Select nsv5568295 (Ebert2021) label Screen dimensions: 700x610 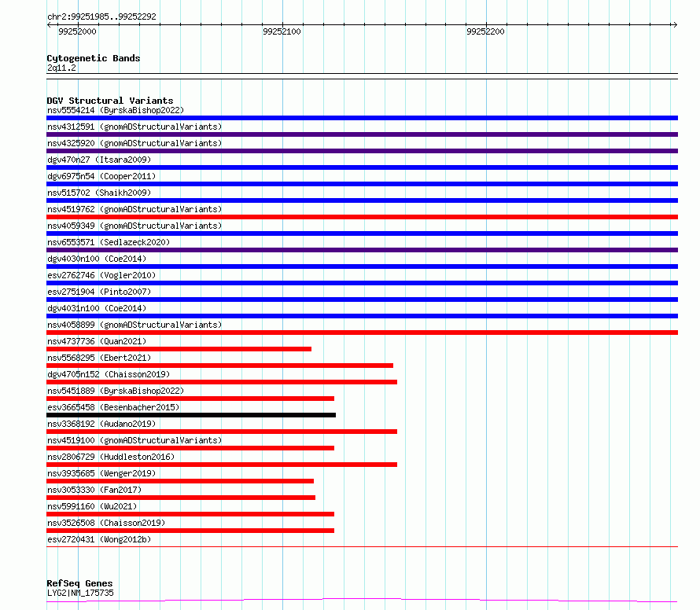[x=99, y=358]
